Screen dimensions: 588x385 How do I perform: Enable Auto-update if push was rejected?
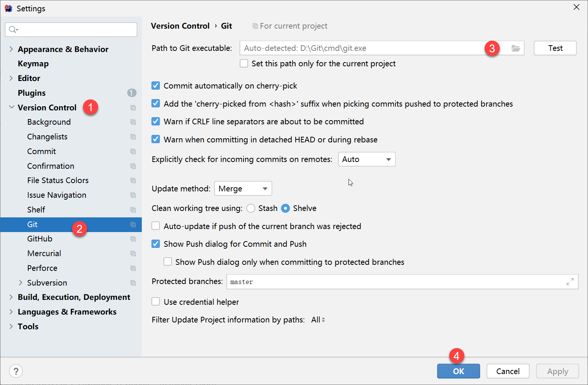pyautogui.click(x=156, y=226)
